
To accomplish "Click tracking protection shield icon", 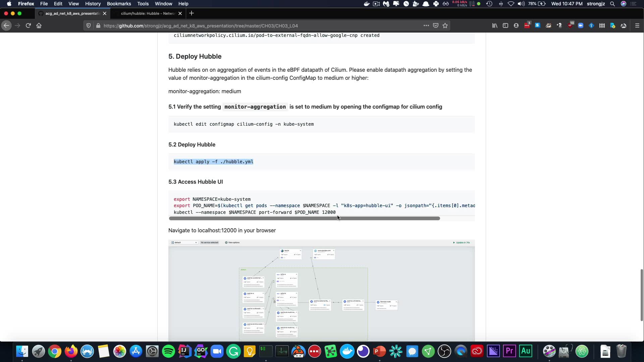I will (89, 25).
